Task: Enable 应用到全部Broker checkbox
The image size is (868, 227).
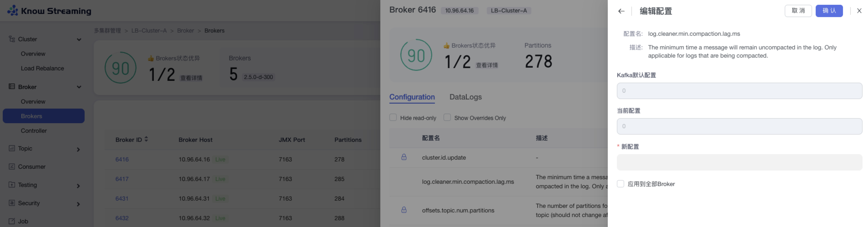Action: coord(621,184)
